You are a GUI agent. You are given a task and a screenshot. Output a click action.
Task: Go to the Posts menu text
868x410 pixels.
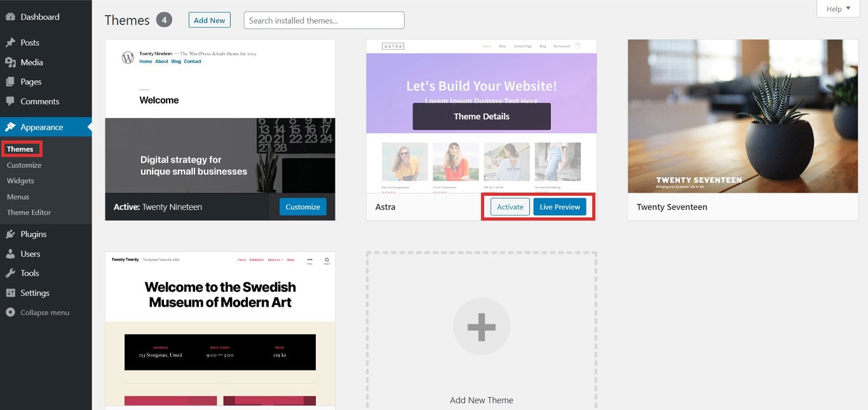(30, 43)
